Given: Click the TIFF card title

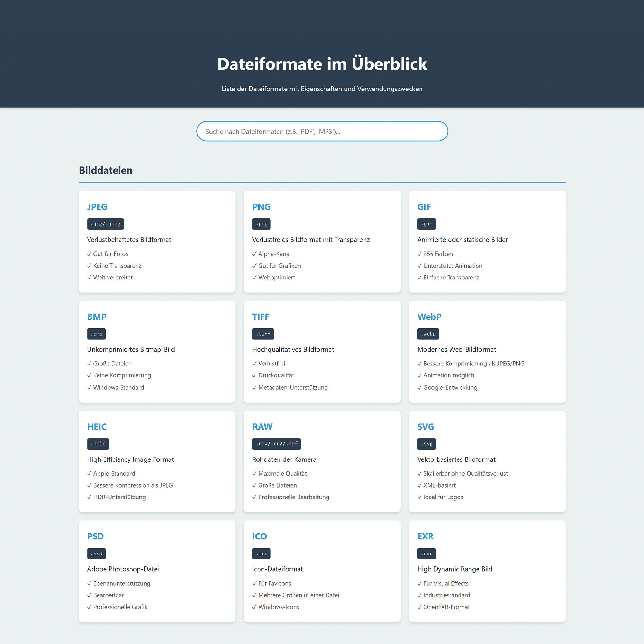Looking at the screenshot, I should (260, 317).
